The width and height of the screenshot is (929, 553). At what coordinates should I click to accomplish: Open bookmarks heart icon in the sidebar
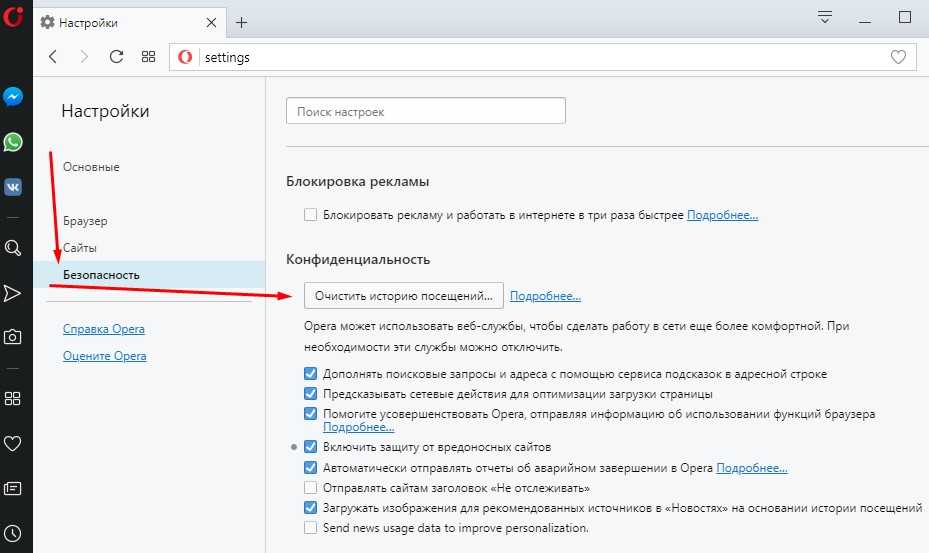click(12, 443)
